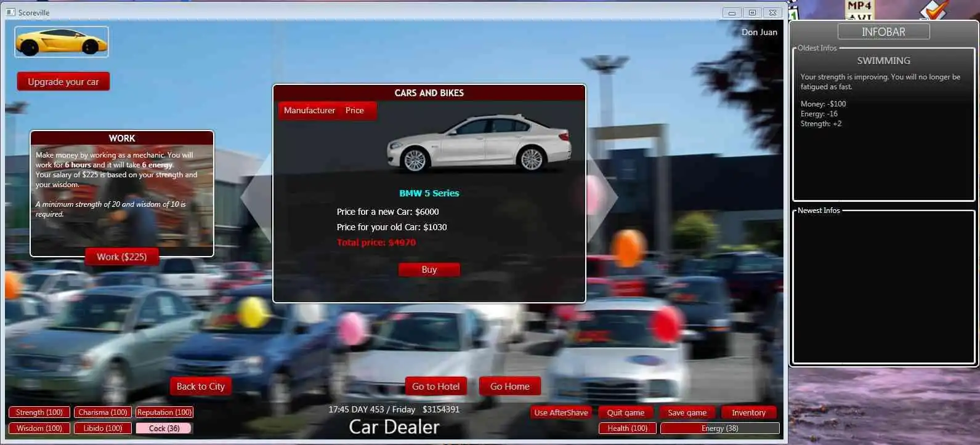Show previous car with left arrow
980x445 pixels.
256,197
